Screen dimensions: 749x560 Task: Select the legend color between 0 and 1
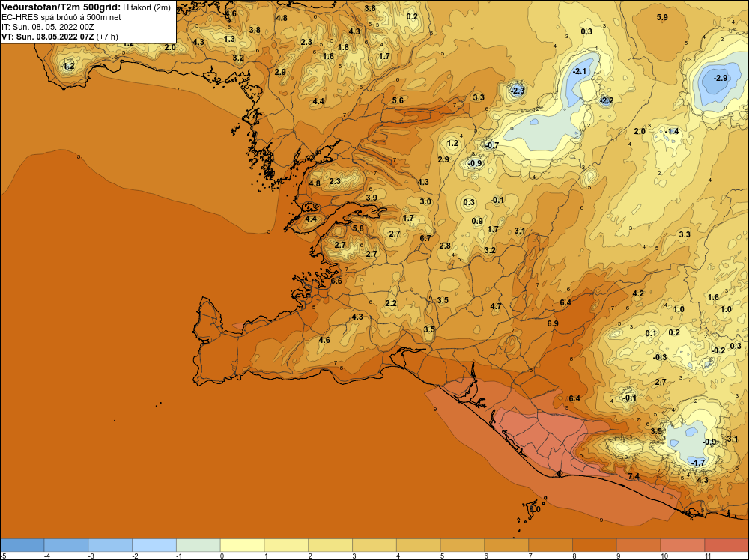click(x=242, y=545)
